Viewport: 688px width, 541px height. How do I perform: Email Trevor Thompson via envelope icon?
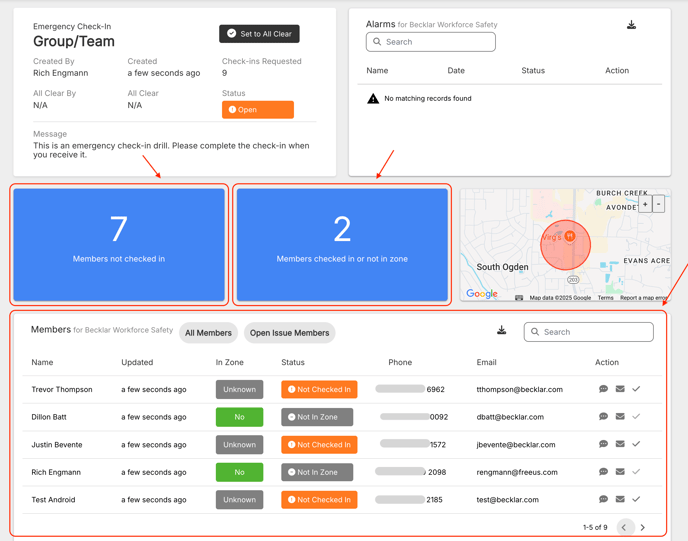tap(620, 389)
